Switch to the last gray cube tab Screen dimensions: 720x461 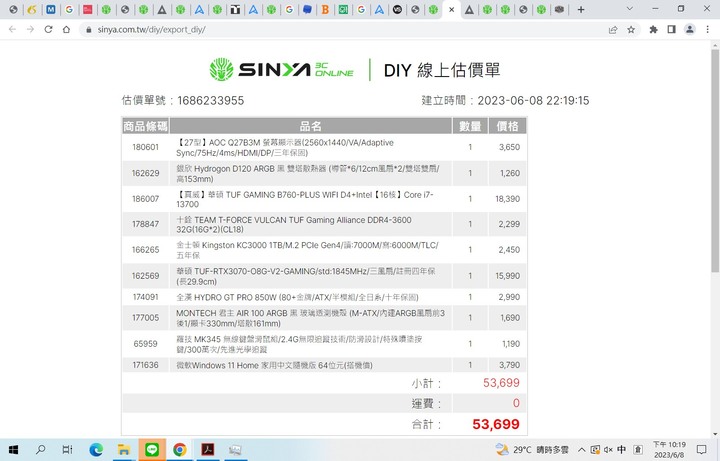pos(559,9)
